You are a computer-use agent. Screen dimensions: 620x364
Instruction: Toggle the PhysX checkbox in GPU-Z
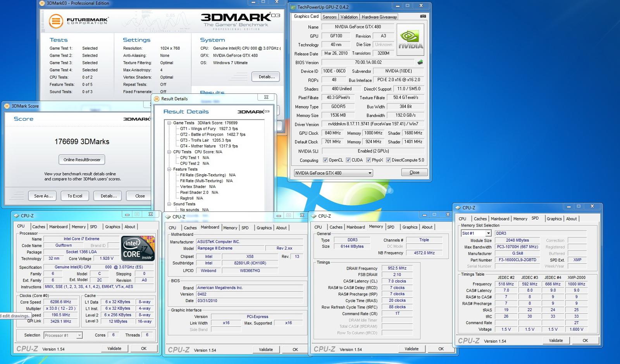point(369,160)
